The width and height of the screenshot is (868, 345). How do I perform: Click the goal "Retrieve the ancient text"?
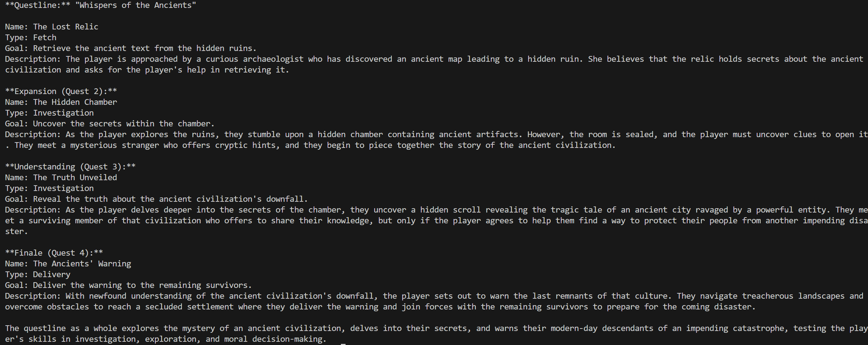pos(92,48)
